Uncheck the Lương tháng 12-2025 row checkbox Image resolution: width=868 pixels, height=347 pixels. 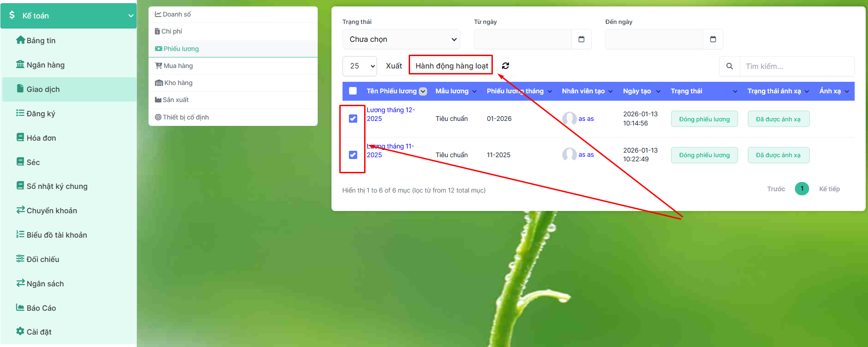[353, 119]
